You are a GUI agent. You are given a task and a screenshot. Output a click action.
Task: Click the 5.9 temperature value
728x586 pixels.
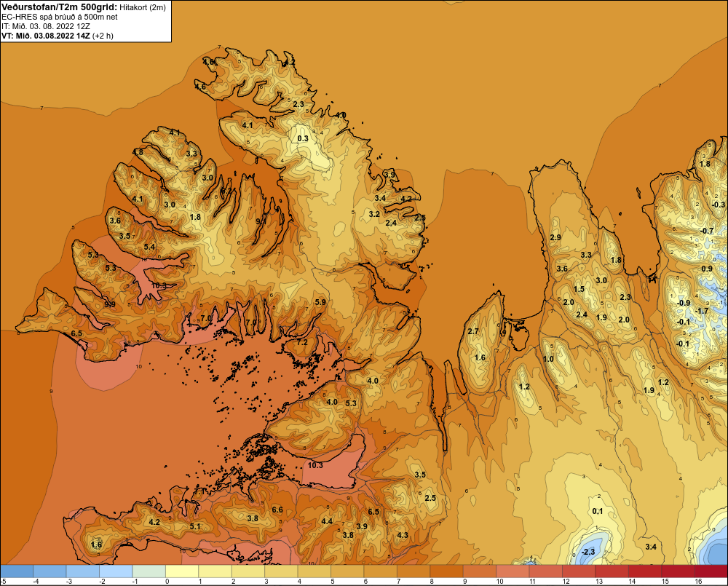click(x=320, y=302)
